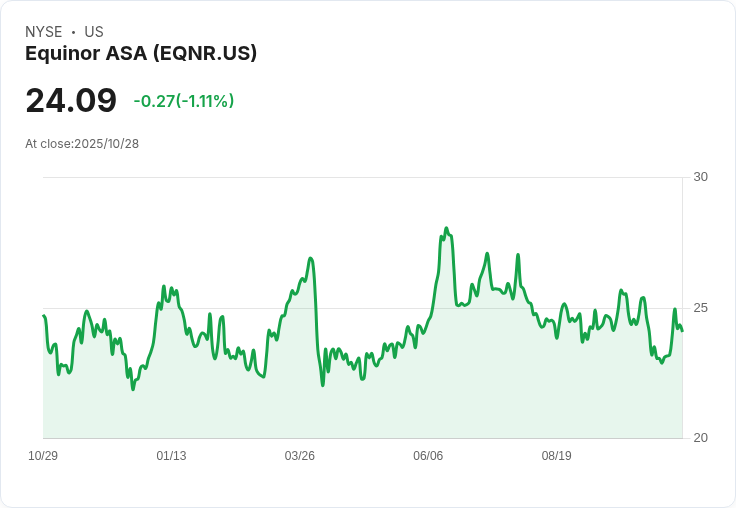The height and width of the screenshot is (508, 736).
Task: Click the Equinor ASA (EQNR.US) title
Action: click(x=141, y=54)
